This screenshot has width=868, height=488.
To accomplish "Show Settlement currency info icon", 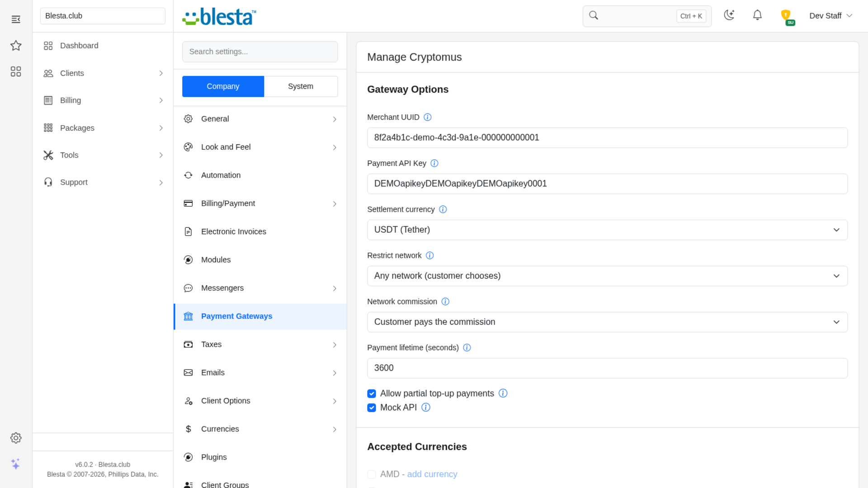I will click(443, 210).
